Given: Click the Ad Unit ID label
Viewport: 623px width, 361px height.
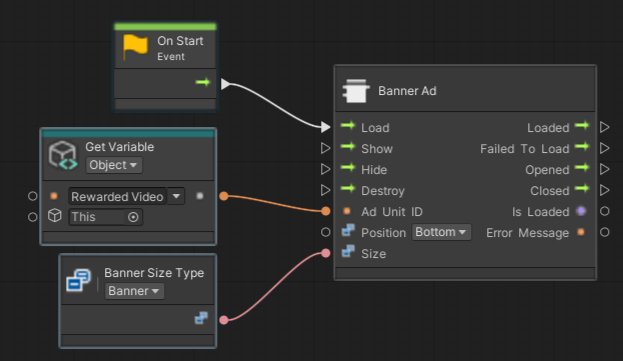Looking at the screenshot, I should click(392, 212).
